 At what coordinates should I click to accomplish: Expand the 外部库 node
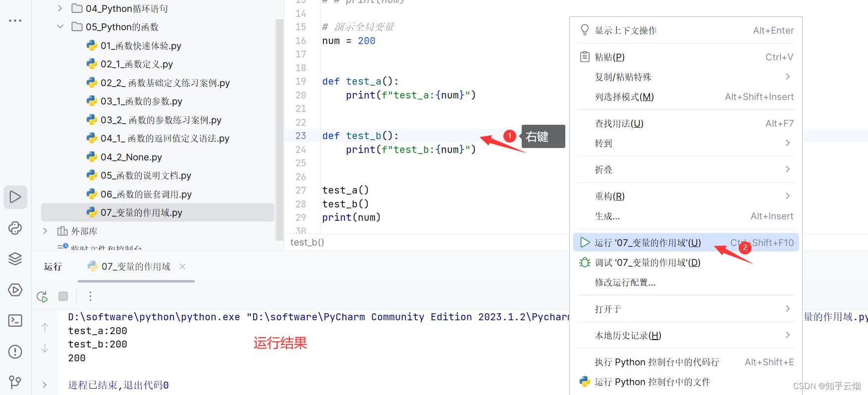click(45, 231)
